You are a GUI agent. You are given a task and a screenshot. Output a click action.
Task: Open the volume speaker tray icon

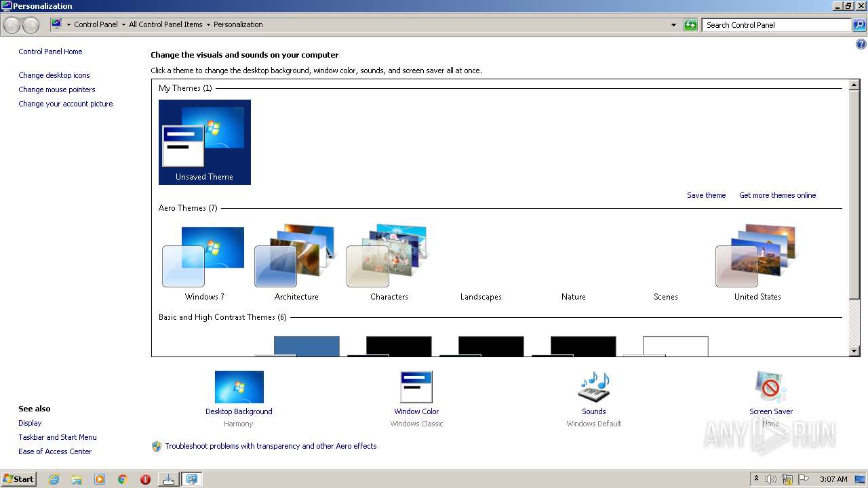771,479
